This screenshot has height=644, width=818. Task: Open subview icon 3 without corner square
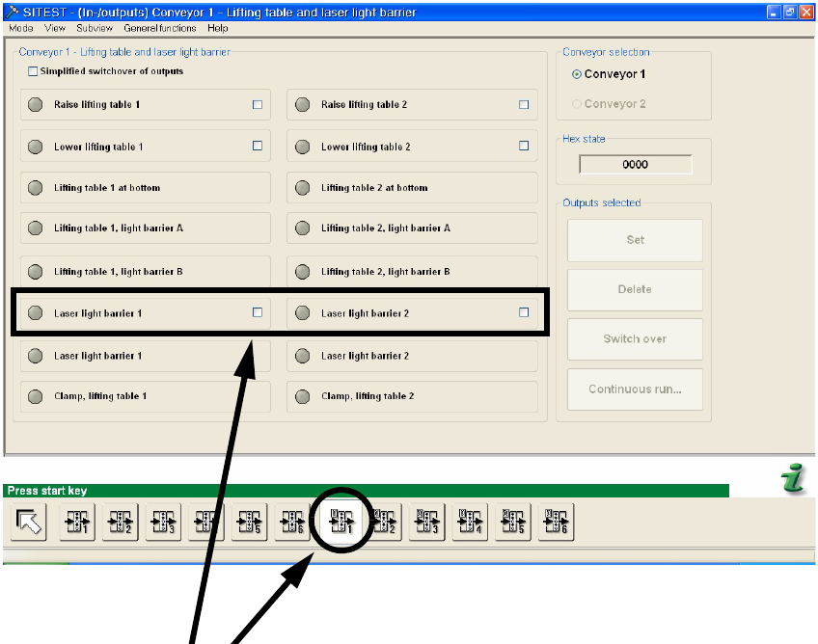163,522
